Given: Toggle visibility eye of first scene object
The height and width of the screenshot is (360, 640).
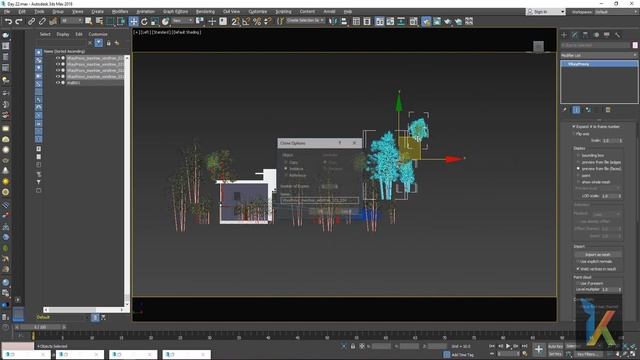Looking at the screenshot, I should click(58, 58).
